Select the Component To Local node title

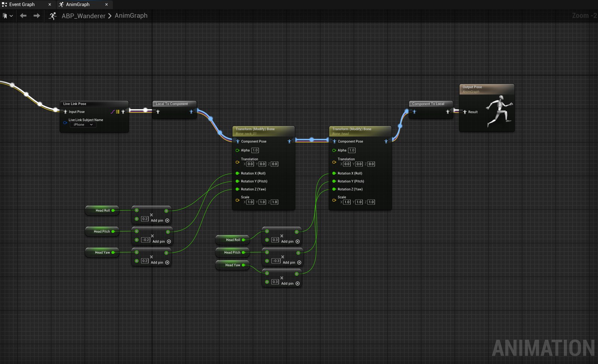428,104
